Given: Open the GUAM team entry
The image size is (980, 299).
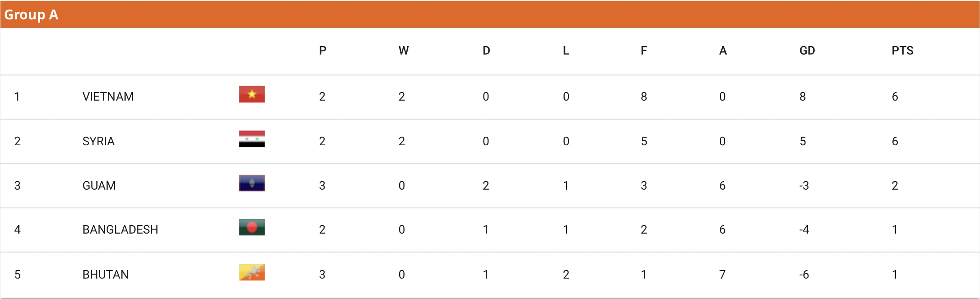Looking at the screenshot, I should pyautogui.click(x=99, y=185).
